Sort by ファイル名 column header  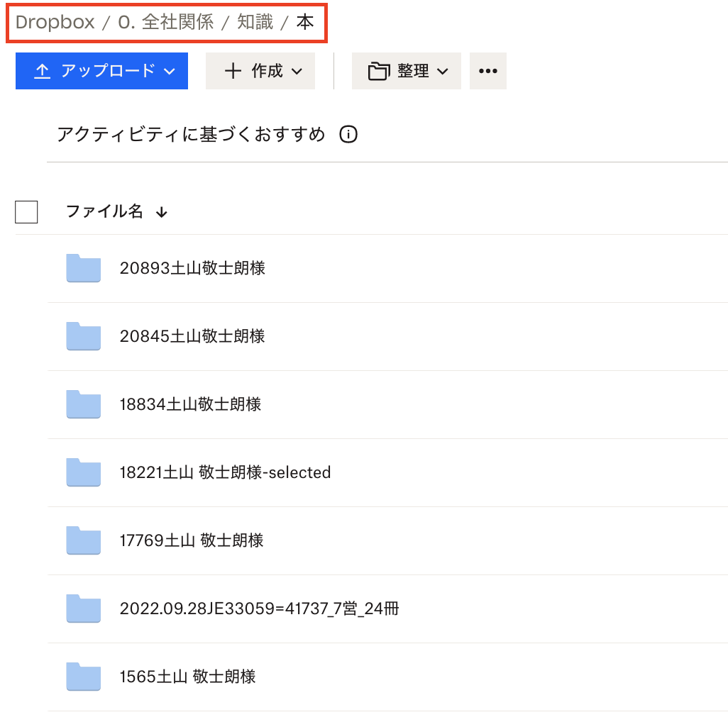(x=104, y=211)
